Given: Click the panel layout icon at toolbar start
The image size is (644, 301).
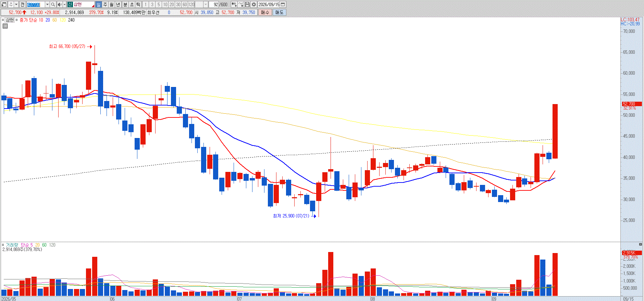Looking at the screenshot, I should click(x=4, y=4).
